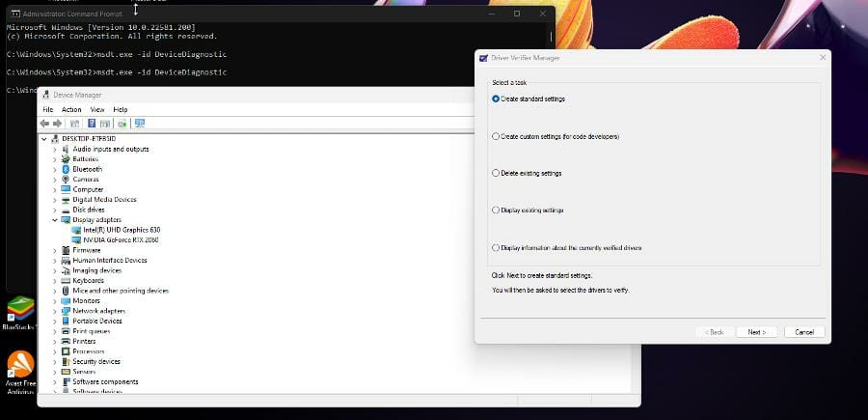Select the Imaging devices row
The width and height of the screenshot is (868, 420).
click(x=92, y=270)
